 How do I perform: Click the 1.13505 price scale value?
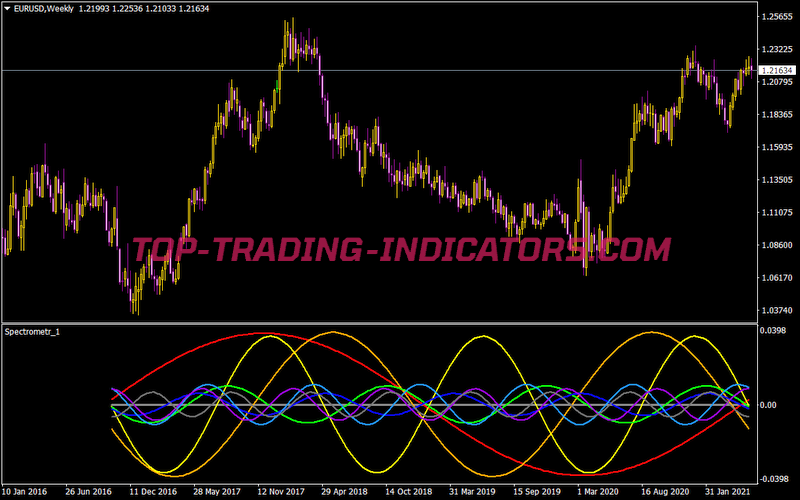(x=777, y=180)
